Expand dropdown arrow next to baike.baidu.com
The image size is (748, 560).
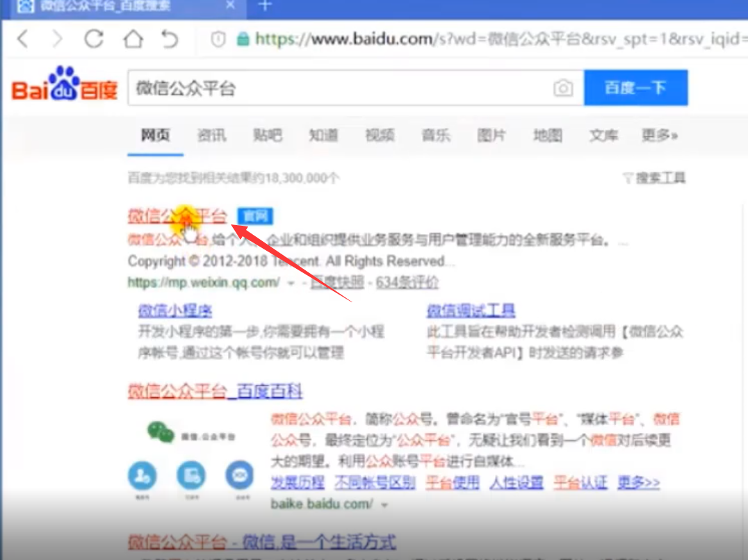pyautogui.click(x=384, y=504)
